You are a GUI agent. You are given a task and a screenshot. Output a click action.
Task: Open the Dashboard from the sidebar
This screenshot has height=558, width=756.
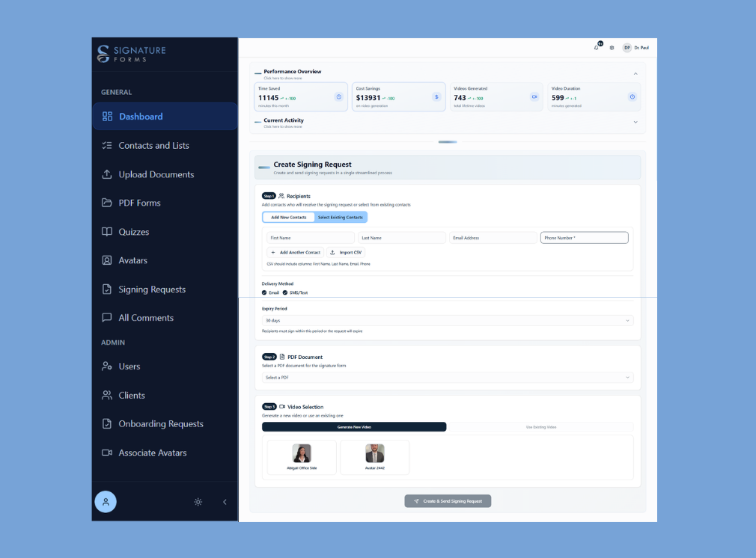click(x=139, y=116)
